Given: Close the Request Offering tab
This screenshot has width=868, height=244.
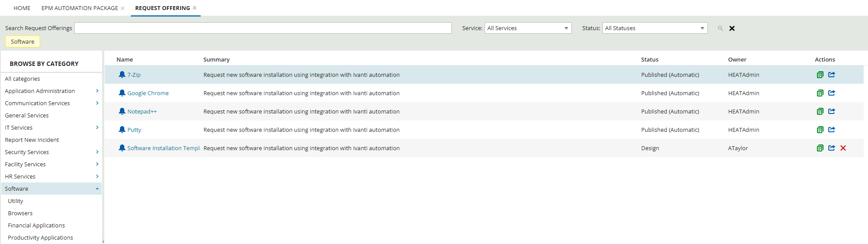Looking at the screenshot, I should (x=195, y=8).
